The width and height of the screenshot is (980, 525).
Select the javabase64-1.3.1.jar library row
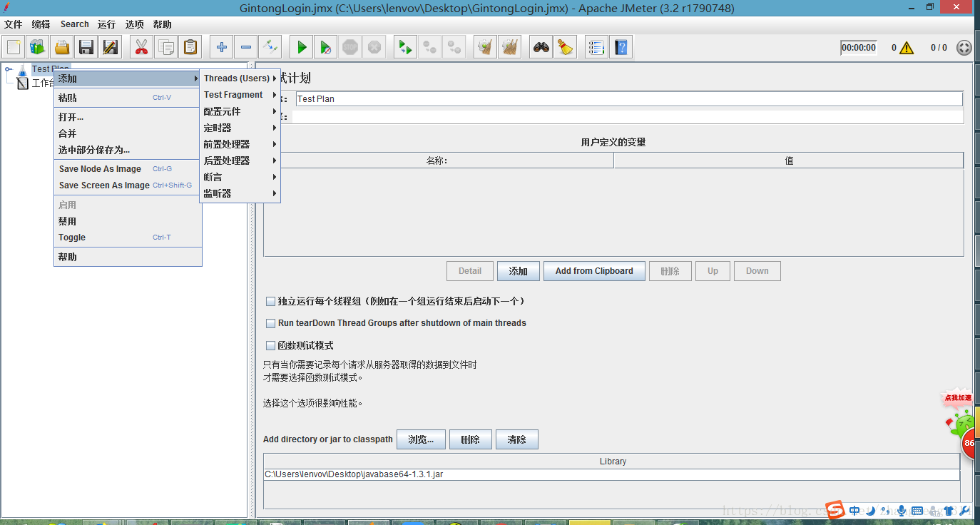click(612, 474)
